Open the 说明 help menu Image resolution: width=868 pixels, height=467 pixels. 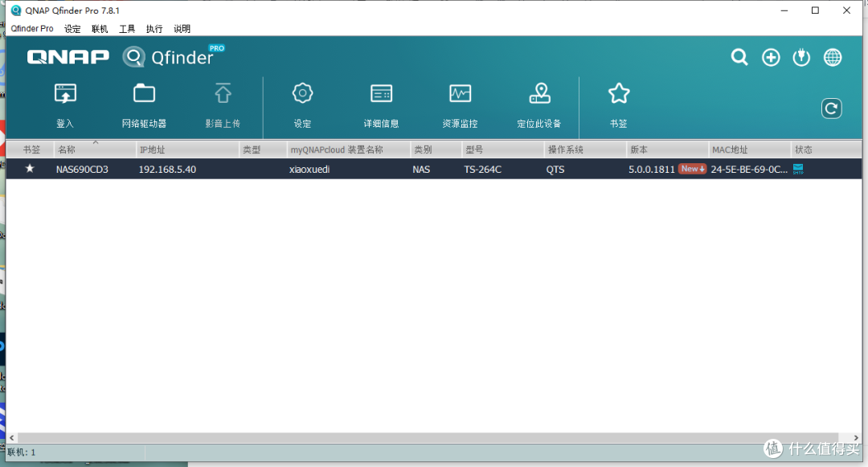coord(182,29)
